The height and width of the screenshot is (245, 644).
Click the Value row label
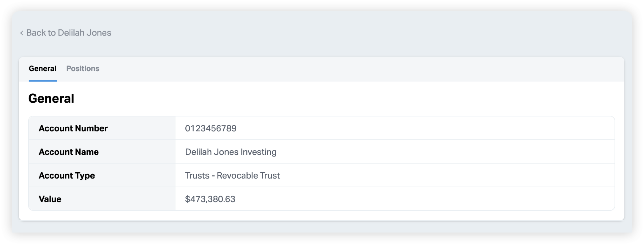coord(50,199)
